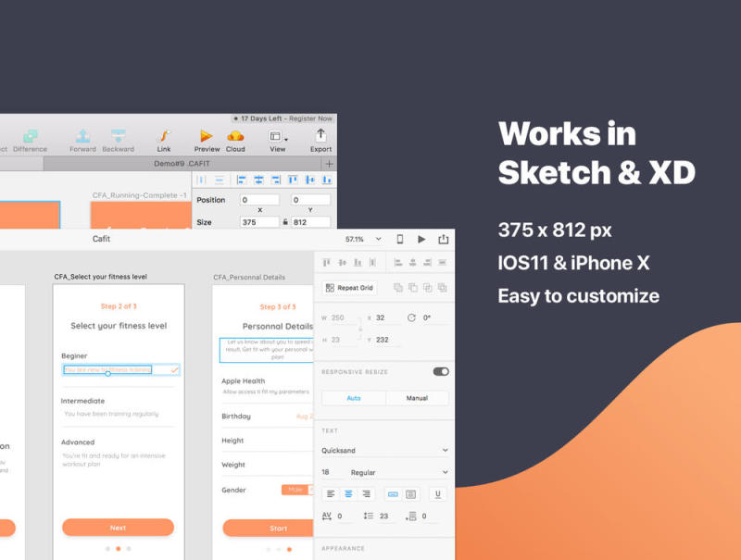Open the Export panel via the Export icon
Image resolution: width=741 pixels, height=560 pixels.
[320, 135]
